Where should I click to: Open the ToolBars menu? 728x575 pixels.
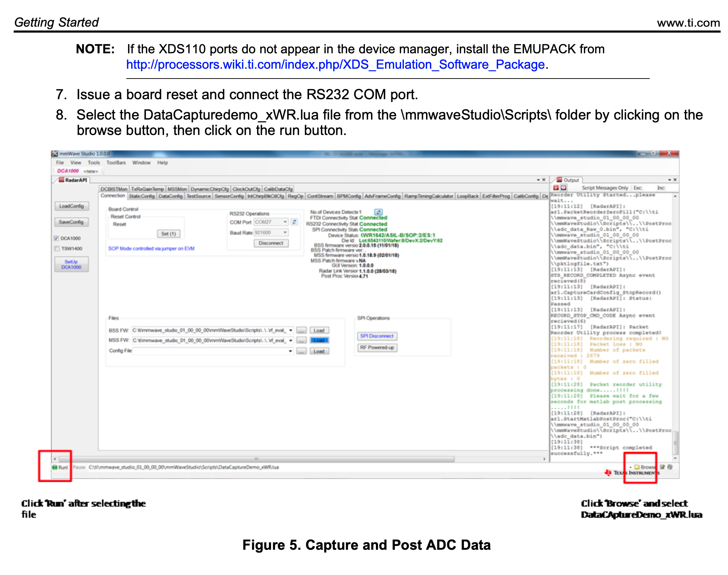116,163
